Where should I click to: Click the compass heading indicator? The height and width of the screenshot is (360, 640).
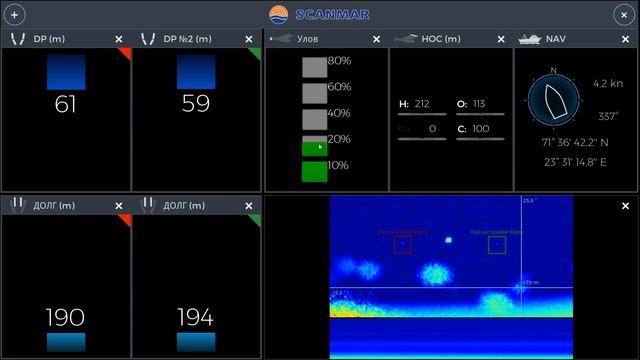(553, 100)
